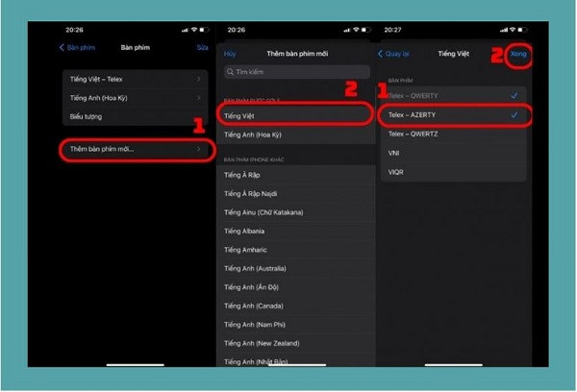This screenshot has width=577, height=392.
Task: Select 'Tiếng Amharic' keyboard
Action: point(295,250)
